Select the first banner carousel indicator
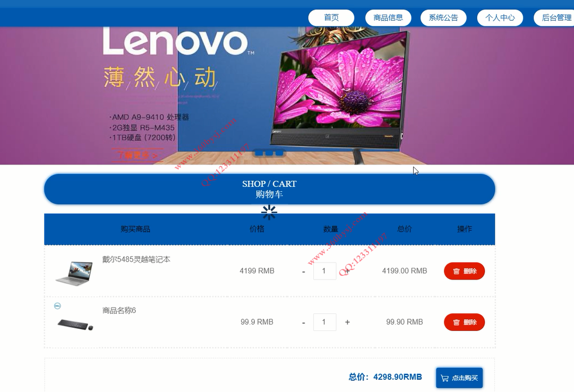This screenshot has width=574, height=392. 259,153
